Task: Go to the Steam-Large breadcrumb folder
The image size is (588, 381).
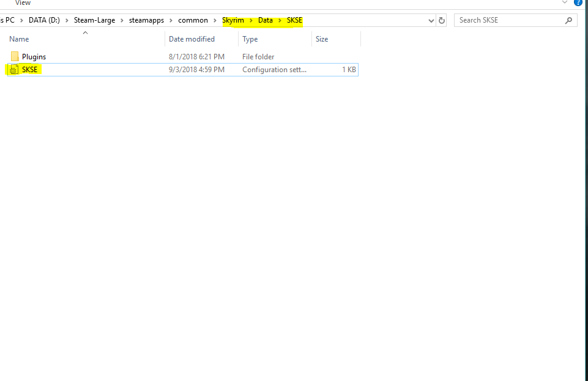Action: click(x=94, y=20)
